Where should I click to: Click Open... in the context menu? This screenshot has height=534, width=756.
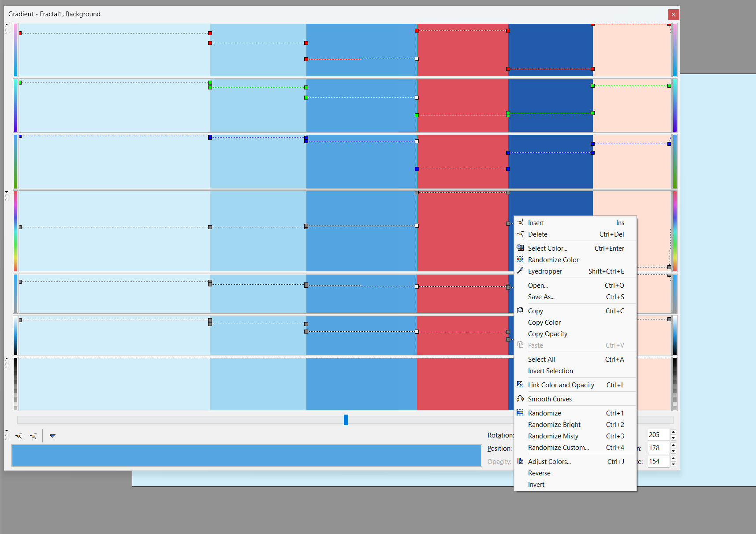[x=538, y=286]
